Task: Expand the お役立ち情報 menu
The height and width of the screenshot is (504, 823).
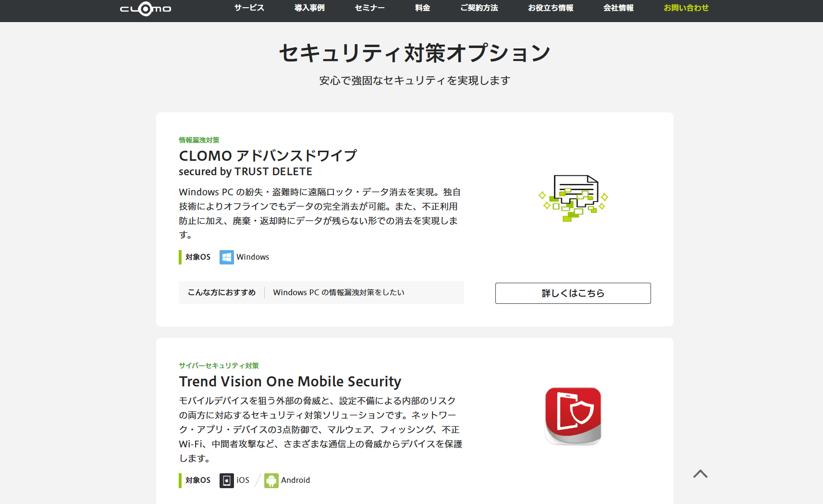Action: [x=551, y=8]
